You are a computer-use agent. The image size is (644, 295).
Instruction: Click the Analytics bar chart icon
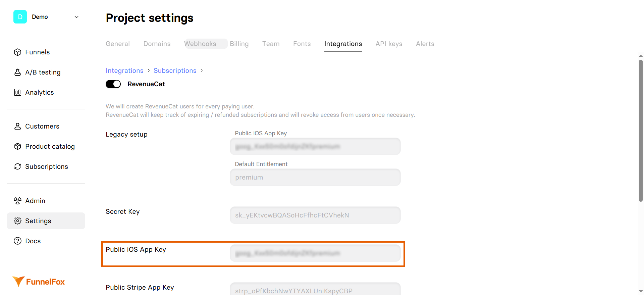[17, 92]
